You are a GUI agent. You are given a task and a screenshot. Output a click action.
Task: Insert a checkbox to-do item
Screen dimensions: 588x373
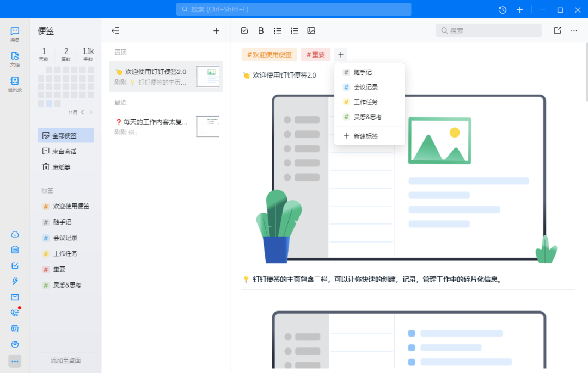coord(244,30)
